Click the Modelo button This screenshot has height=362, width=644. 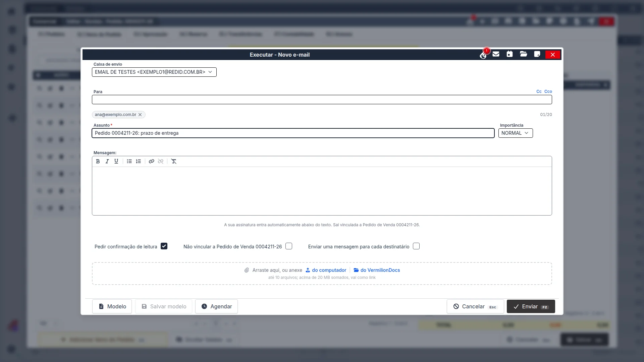112,306
